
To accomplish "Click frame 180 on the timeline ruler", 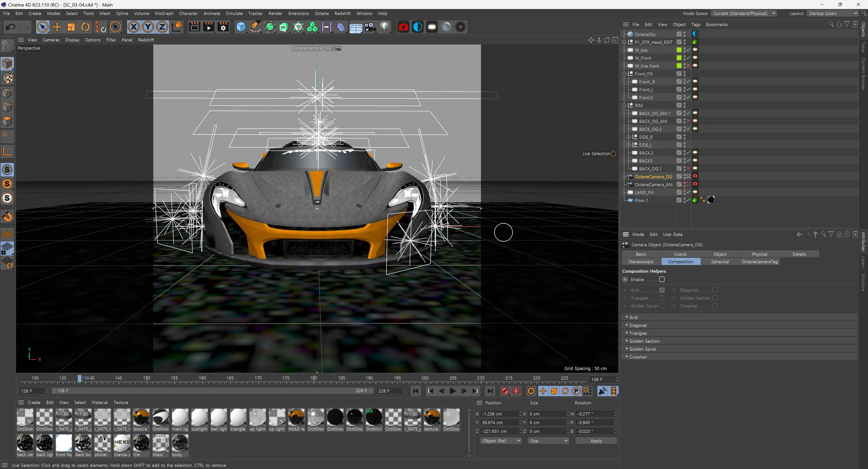I will tap(314, 378).
